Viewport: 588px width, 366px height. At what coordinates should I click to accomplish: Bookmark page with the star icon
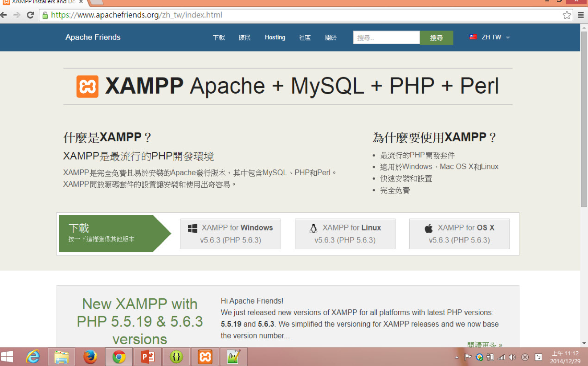[x=567, y=15]
